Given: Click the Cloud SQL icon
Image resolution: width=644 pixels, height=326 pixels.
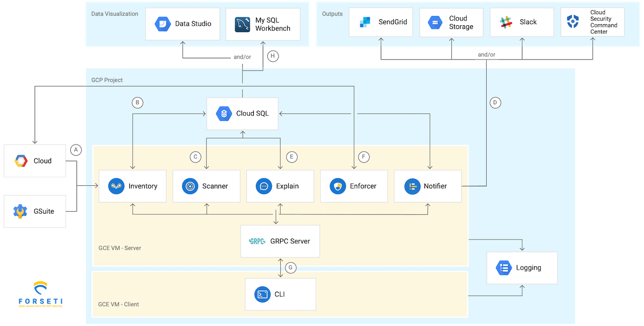Looking at the screenshot, I should pos(223,113).
